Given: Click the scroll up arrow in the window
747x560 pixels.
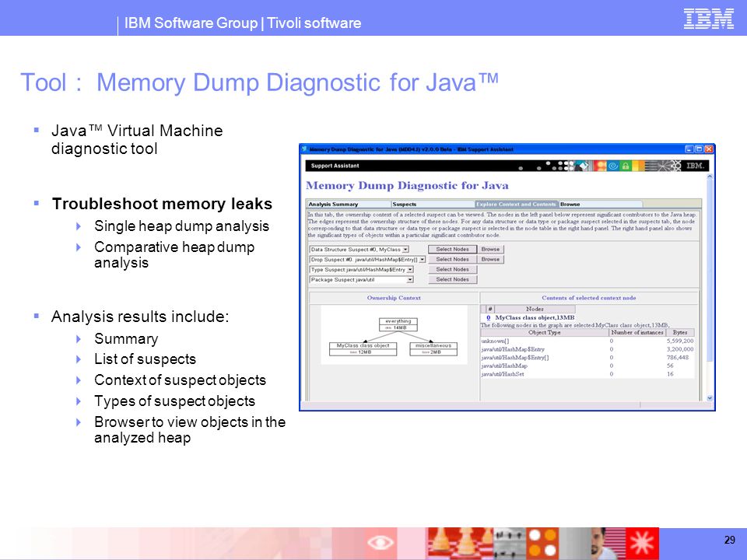Looking at the screenshot, I should (x=710, y=177).
